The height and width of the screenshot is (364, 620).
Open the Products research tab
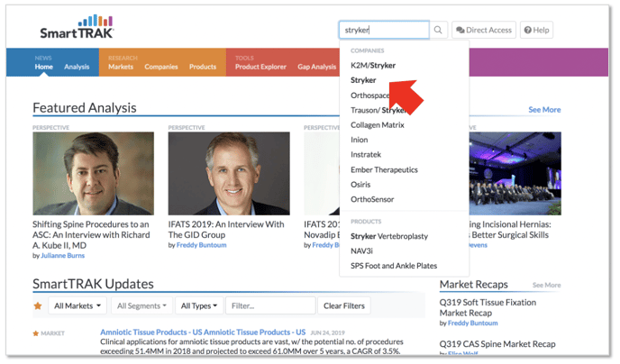tap(203, 67)
